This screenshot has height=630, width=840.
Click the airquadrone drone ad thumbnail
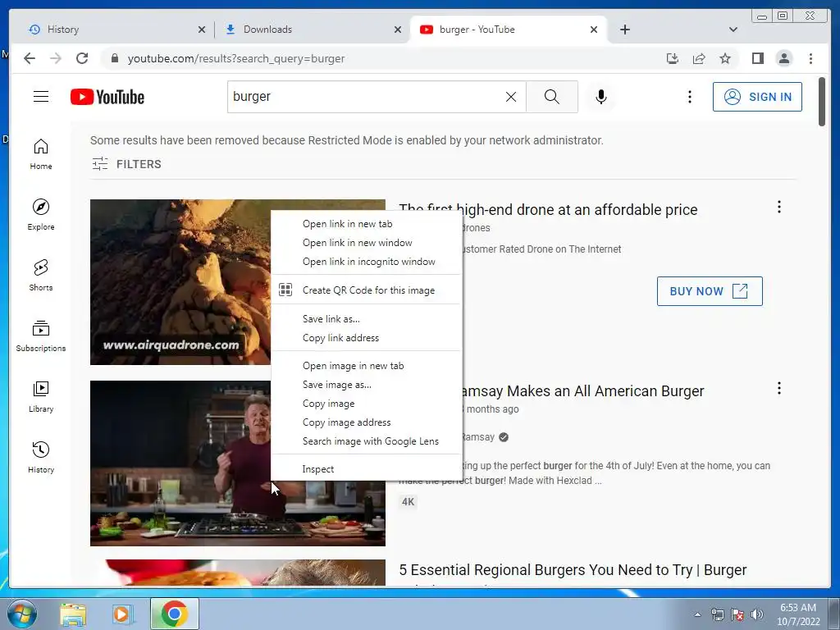pos(180,282)
